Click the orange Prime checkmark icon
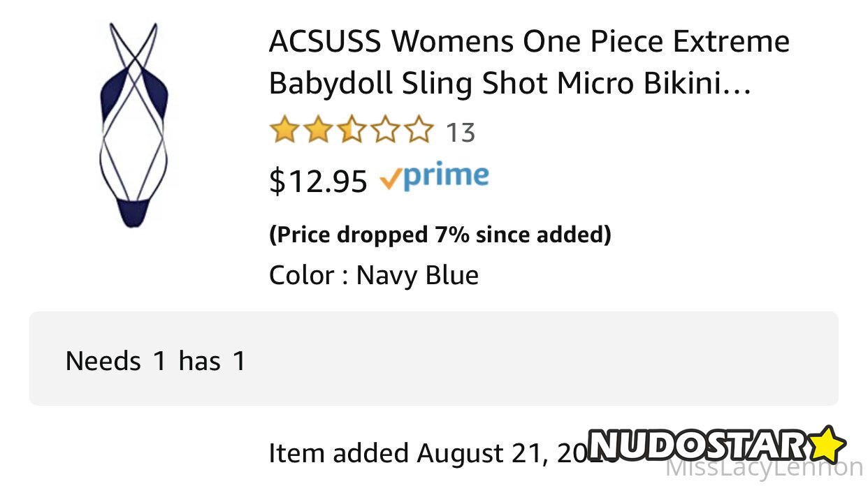The width and height of the screenshot is (868, 486). [391, 180]
